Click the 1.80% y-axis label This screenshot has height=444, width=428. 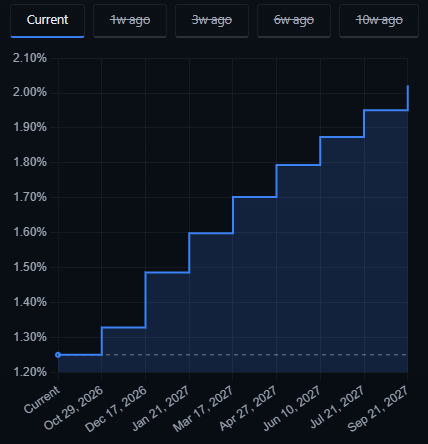(x=30, y=162)
